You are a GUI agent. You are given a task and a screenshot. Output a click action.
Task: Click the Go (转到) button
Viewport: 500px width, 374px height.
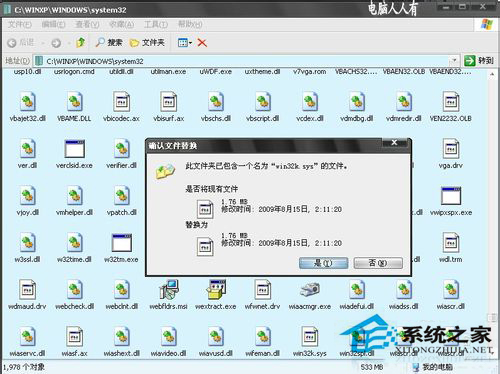[x=479, y=61]
